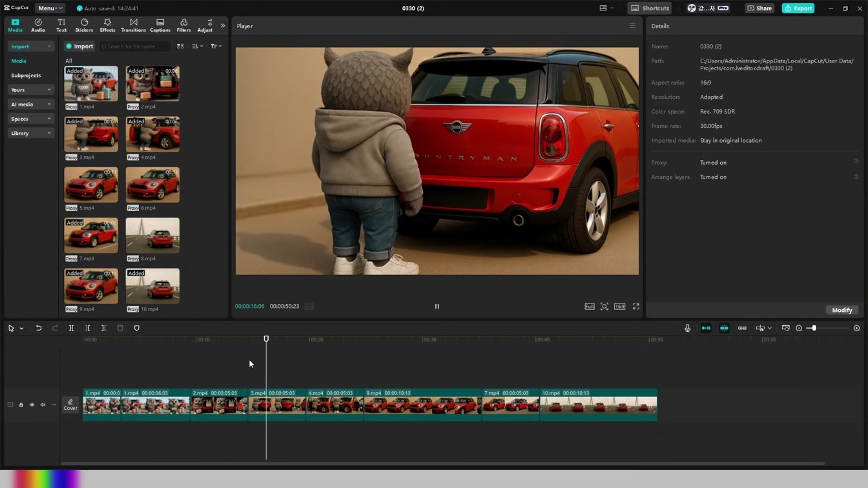This screenshot has height=488, width=868.
Task: Delete left of playhead trim tool
Action: click(x=88, y=329)
